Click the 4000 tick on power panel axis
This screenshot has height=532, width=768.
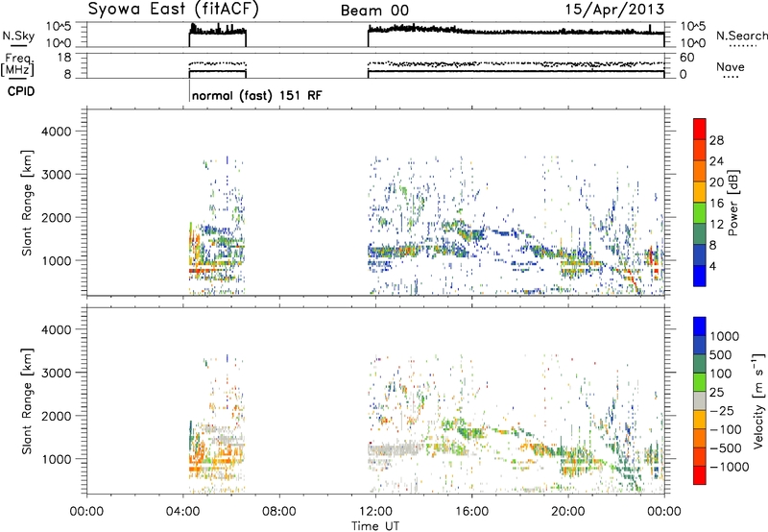(x=56, y=132)
